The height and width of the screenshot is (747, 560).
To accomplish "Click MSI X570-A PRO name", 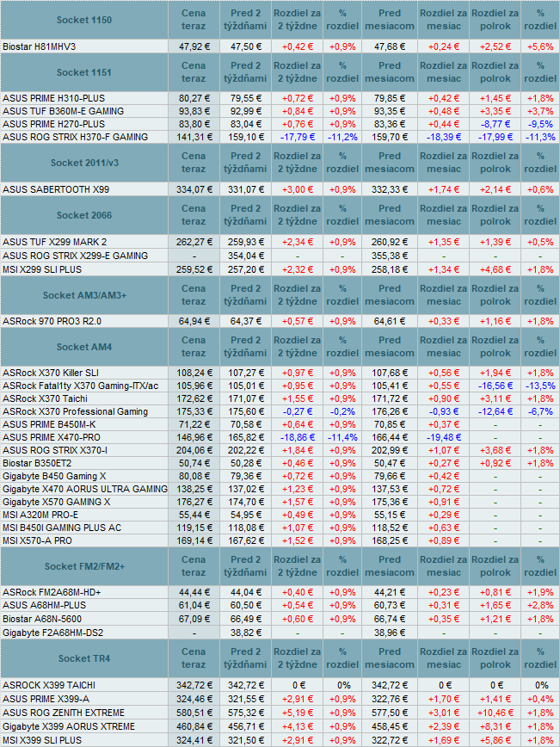I will pyautogui.click(x=37, y=540).
